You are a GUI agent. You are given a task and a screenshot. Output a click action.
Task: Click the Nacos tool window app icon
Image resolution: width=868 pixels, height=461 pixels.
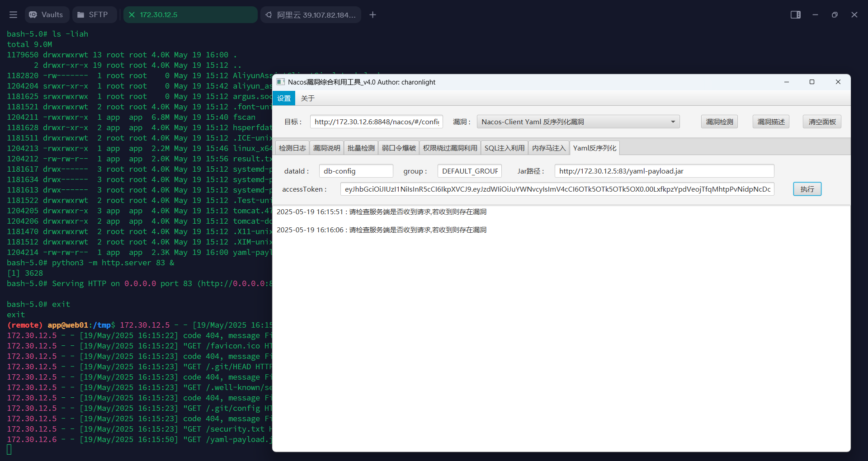click(280, 82)
